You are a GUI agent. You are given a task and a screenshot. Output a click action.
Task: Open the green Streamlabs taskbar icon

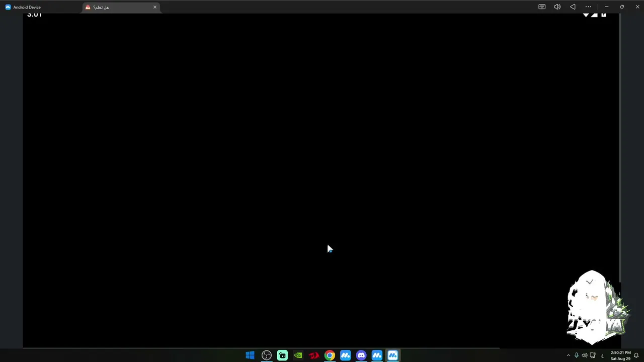coord(282,355)
